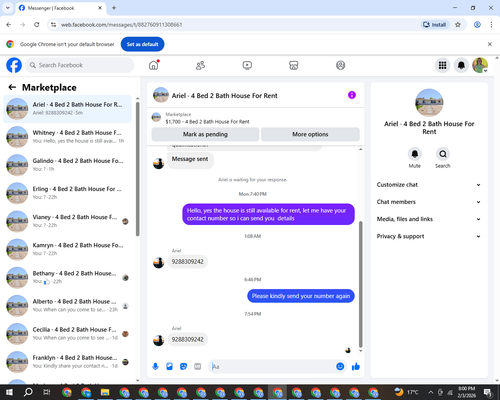Open Vianey's house rental conversation

pos(68,221)
